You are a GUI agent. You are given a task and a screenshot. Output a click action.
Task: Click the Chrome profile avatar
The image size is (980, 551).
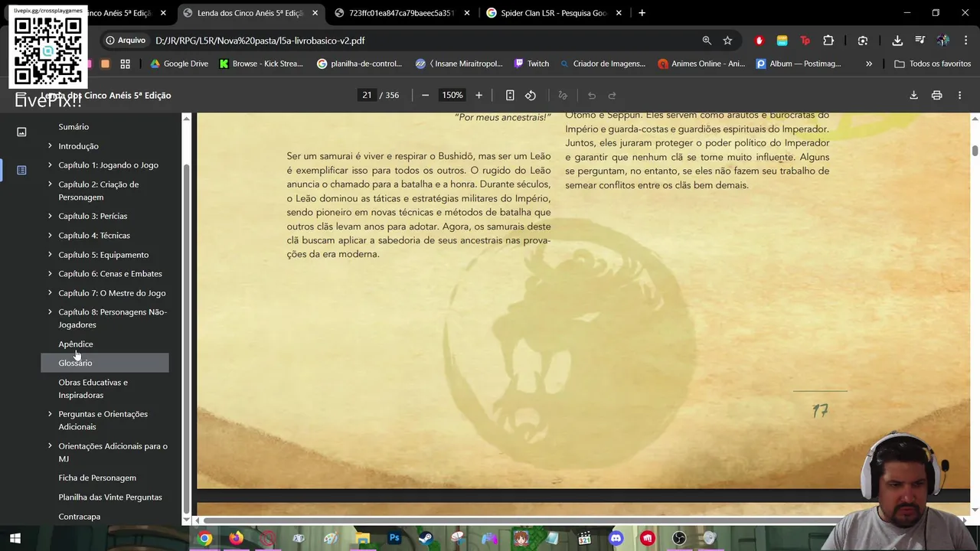(942, 41)
